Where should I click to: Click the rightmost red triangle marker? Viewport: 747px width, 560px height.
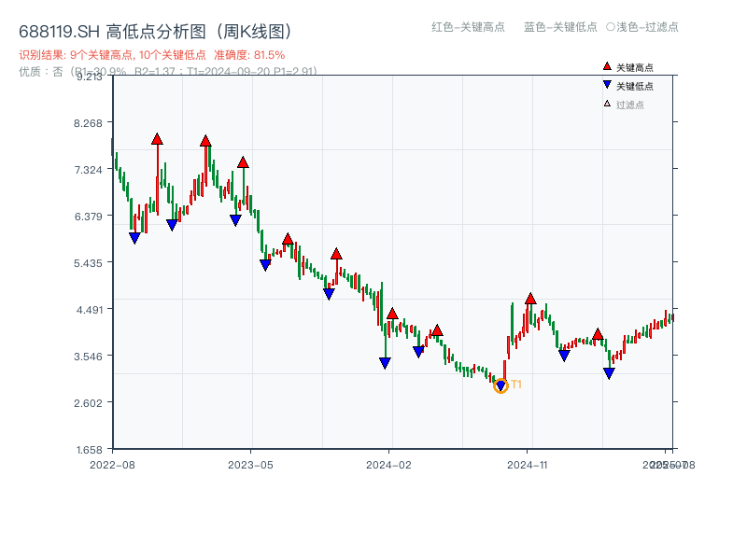coord(598,335)
